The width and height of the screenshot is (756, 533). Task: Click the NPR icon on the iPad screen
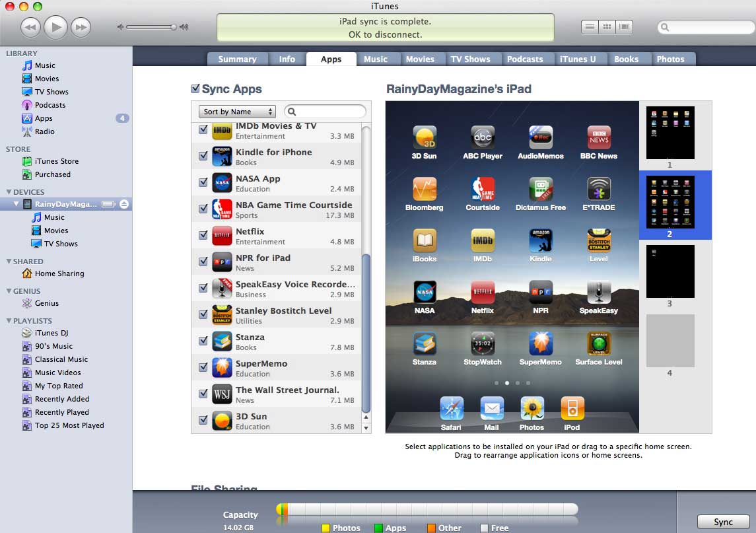[541, 293]
